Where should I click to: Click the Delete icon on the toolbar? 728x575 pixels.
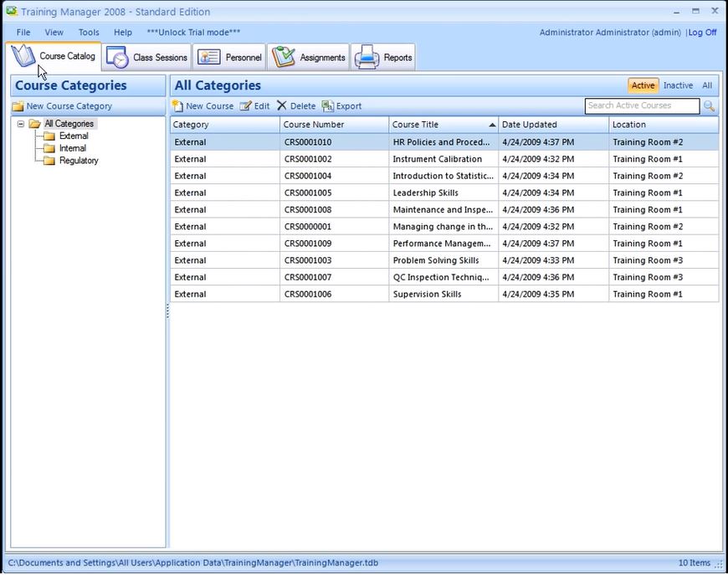click(282, 105)
